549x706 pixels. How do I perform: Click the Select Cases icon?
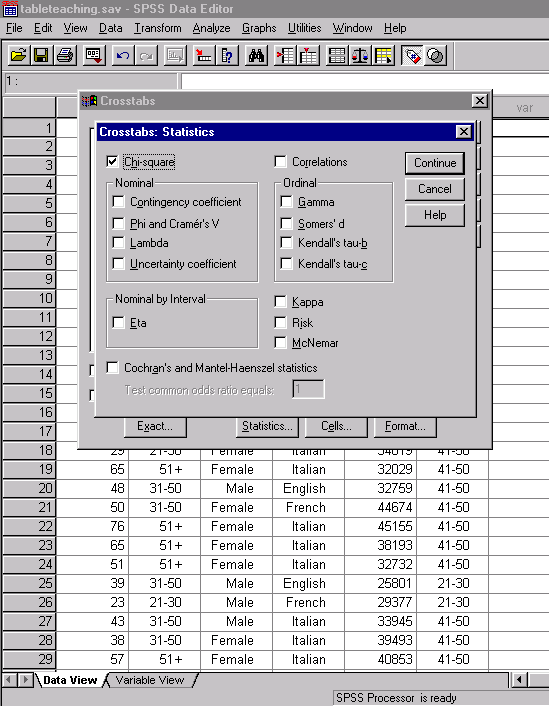tap(384, 56)
